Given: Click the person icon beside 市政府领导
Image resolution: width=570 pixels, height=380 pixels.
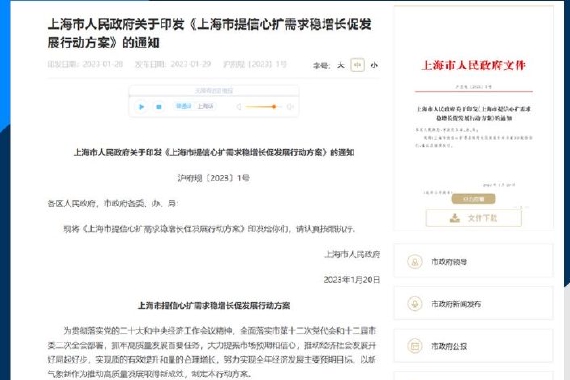Looking at the screenshot, I should click(x=415, y=261).
